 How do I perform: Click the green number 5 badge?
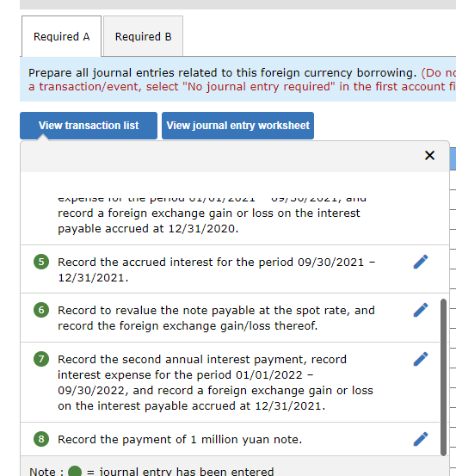(x=41, y=262)
